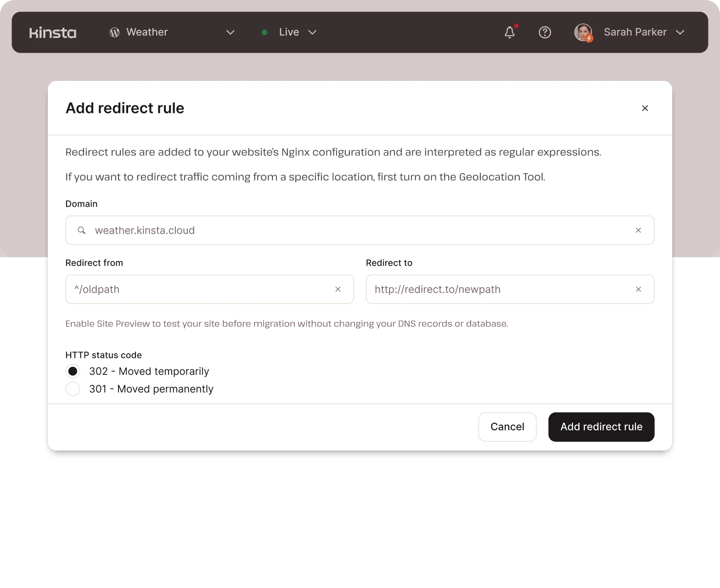Click the Add redirect rule button

click(601, 427)
